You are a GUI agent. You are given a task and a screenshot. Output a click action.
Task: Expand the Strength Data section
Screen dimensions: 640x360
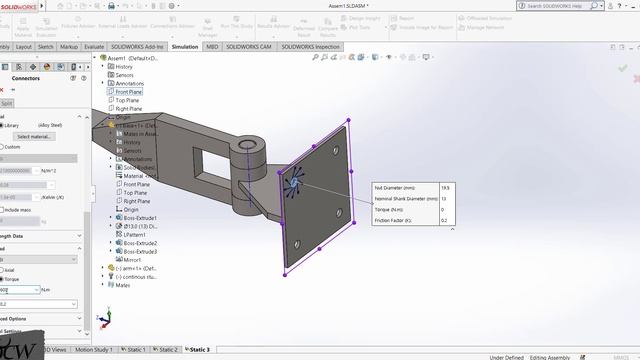(x=79, y=236)
